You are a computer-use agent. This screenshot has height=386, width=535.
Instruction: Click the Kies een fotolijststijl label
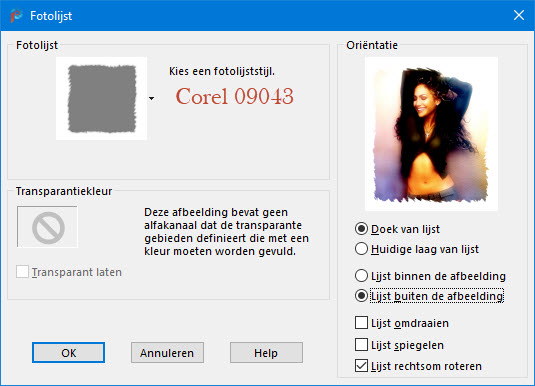222,71
